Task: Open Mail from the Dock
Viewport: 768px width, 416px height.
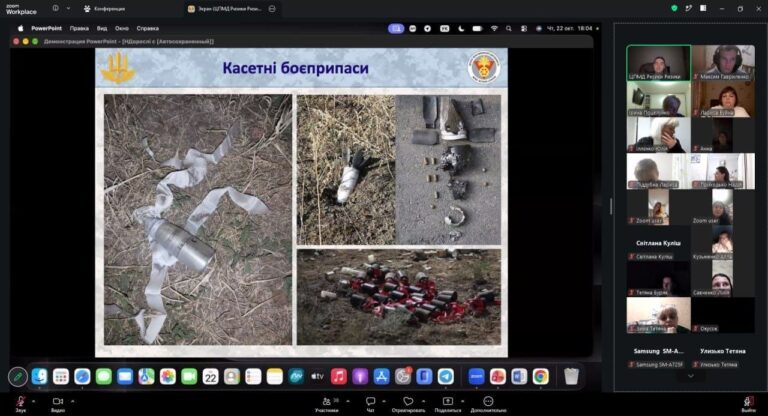Action: point(125,376)
